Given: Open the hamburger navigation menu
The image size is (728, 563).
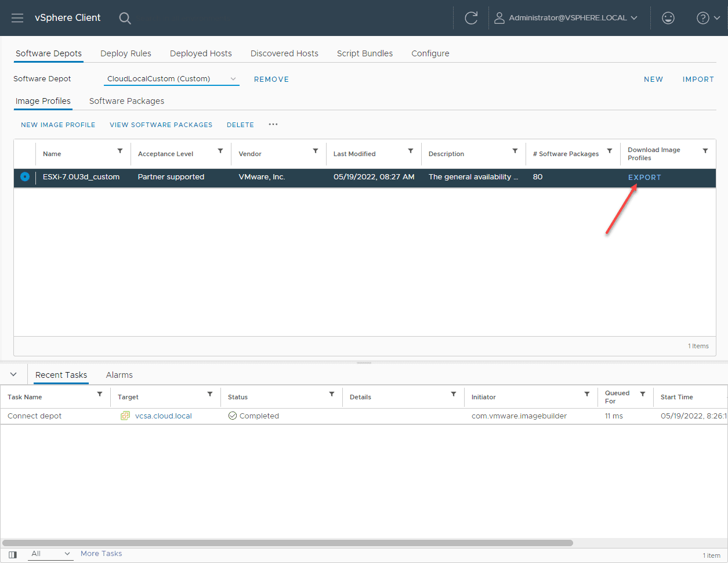Looking at the screenshot, I should (x=17, y=18).
